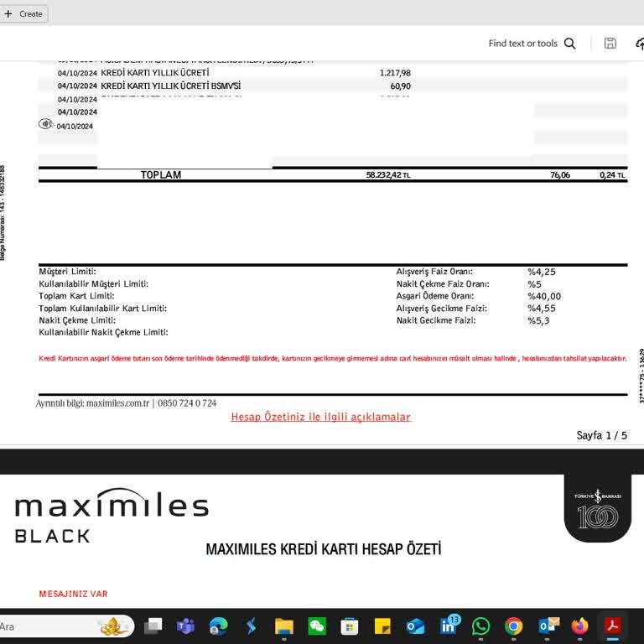Click the amount 60,90

point(401,86)
